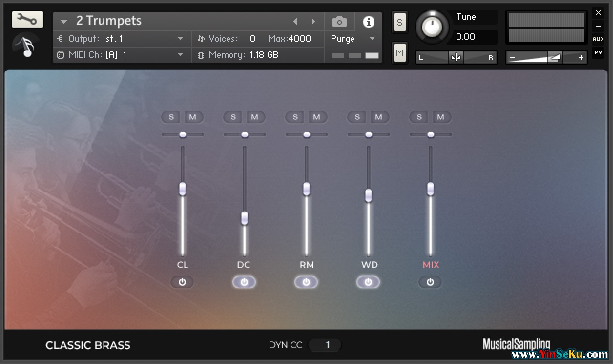Toggle the CL microphone power button
613x364 pixels.
[182, 282]
